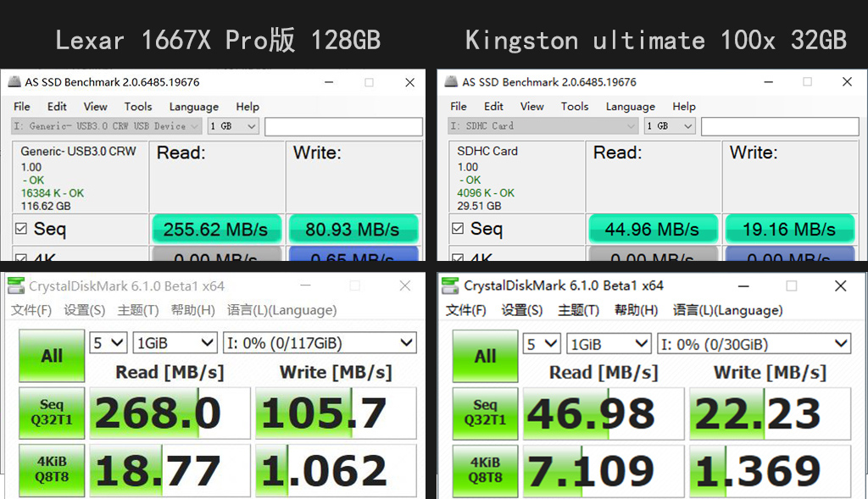Open drive dropdown showing SDHC Card
The image size is (868, 499).
542,126
